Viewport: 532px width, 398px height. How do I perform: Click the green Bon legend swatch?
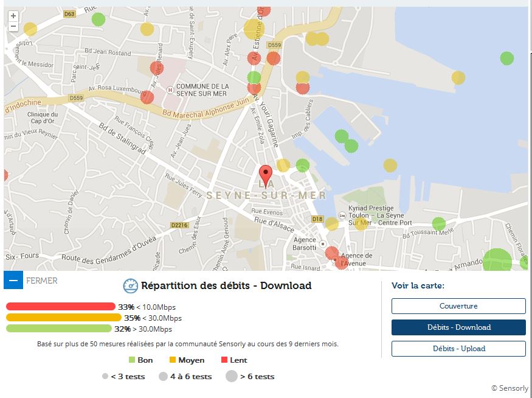click(x=132, y=360)
